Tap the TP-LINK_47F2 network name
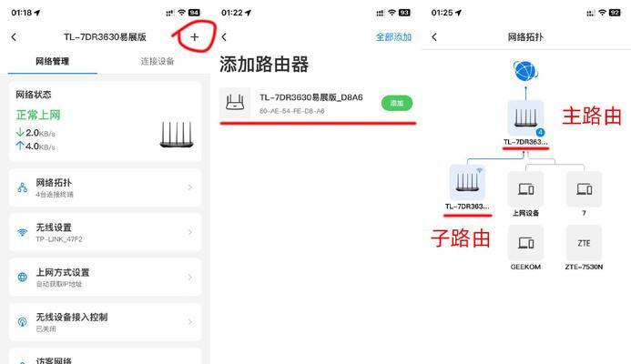Viewport: 631px width, 364px height. tap(59, 239)
